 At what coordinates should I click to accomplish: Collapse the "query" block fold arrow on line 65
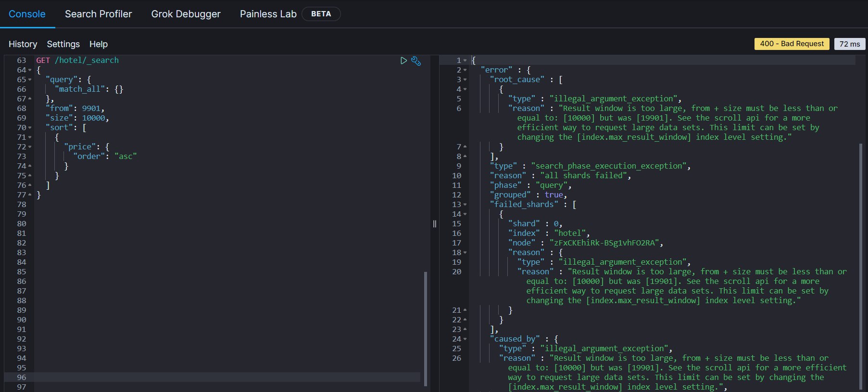click(x=30, y=80)
